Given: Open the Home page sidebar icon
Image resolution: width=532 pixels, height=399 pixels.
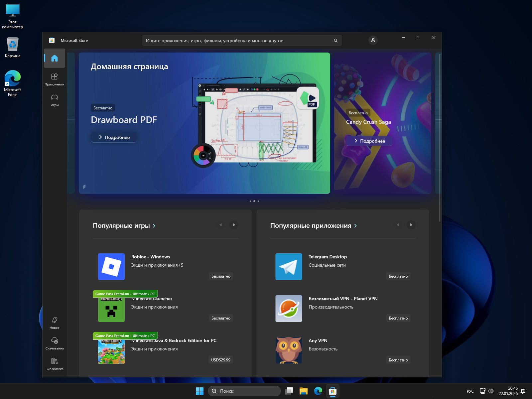Looking at the screenshot, I should click(55, 59).
